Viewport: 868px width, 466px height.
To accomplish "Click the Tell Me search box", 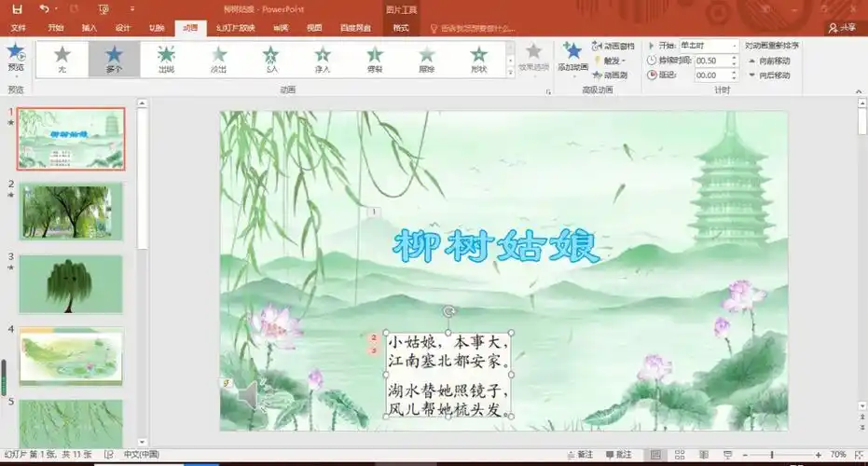I will coord(472,28).
